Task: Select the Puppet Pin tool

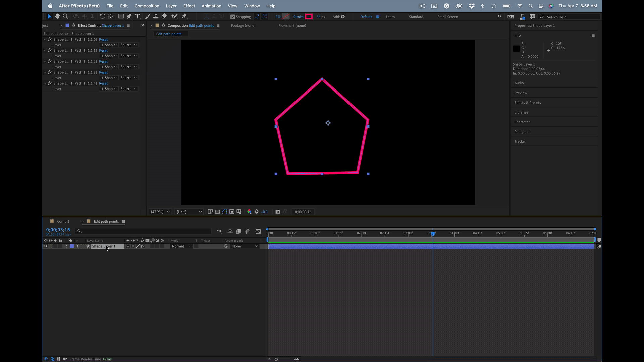Action: click(184, 16)
